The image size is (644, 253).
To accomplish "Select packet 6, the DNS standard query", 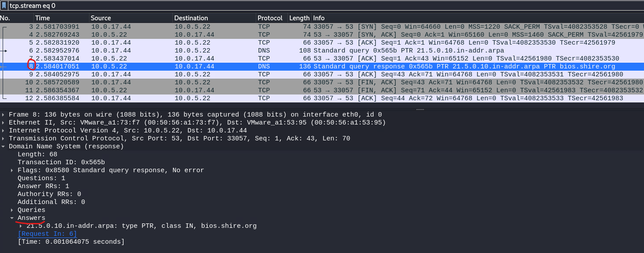I will click(x=265, y=50).
